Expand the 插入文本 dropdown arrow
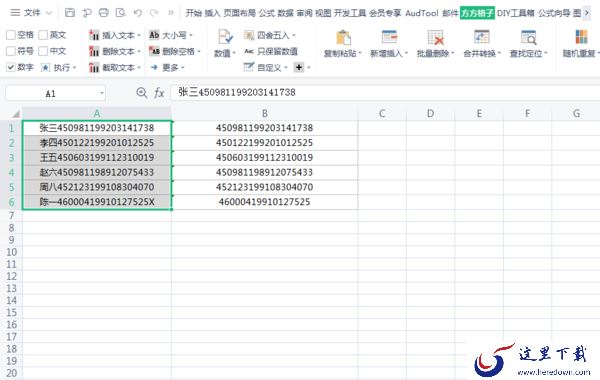This screenshot has height=380, width=600. [x=139, y=36]
